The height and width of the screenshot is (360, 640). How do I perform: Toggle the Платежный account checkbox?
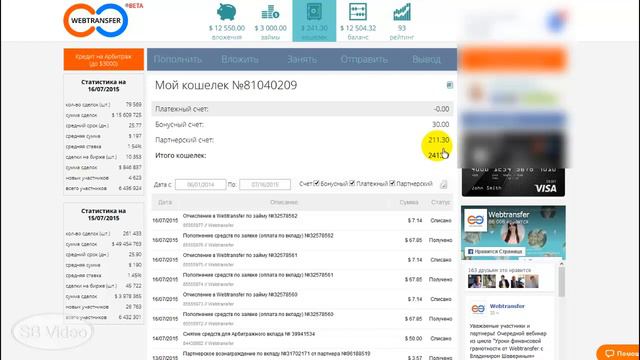click(352, 183)
